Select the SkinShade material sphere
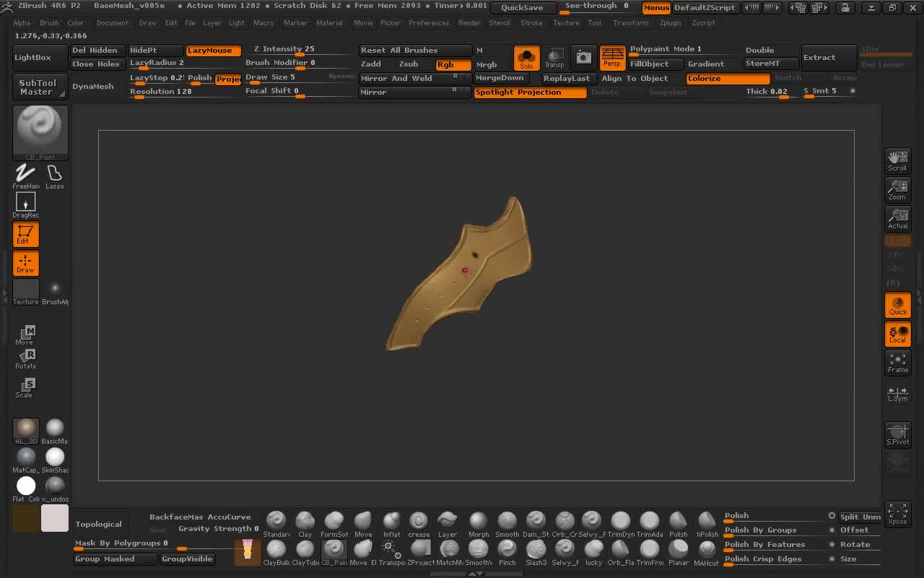 pyautogui.click(x=55, y=460)
